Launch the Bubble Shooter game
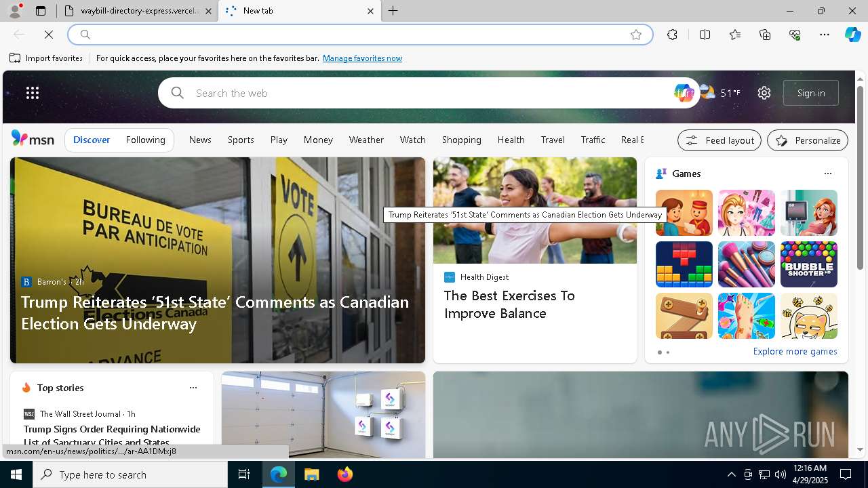This screenshot has width=868, height=488. [x=809, y=264]
